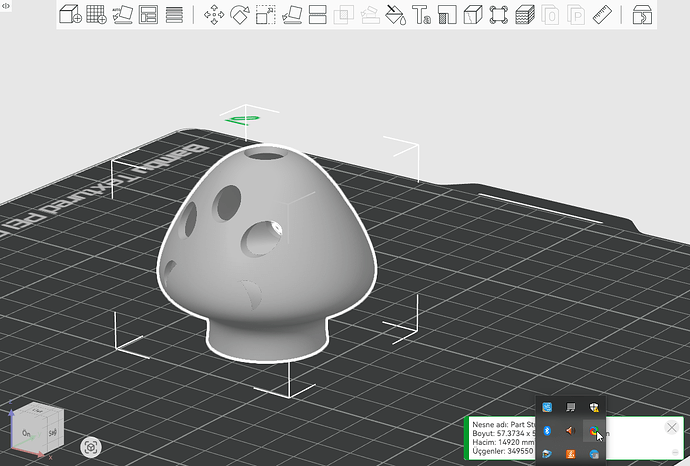Switch to the Assembly view icon
The width and height of the screenshot is (690, 466).
pos(642,15)
